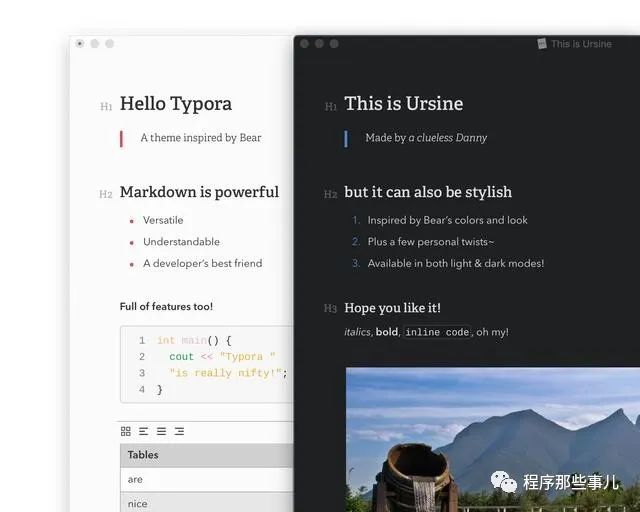
Task: Click the 'but it can also be stylish' heading
Action: pos(428,192)
